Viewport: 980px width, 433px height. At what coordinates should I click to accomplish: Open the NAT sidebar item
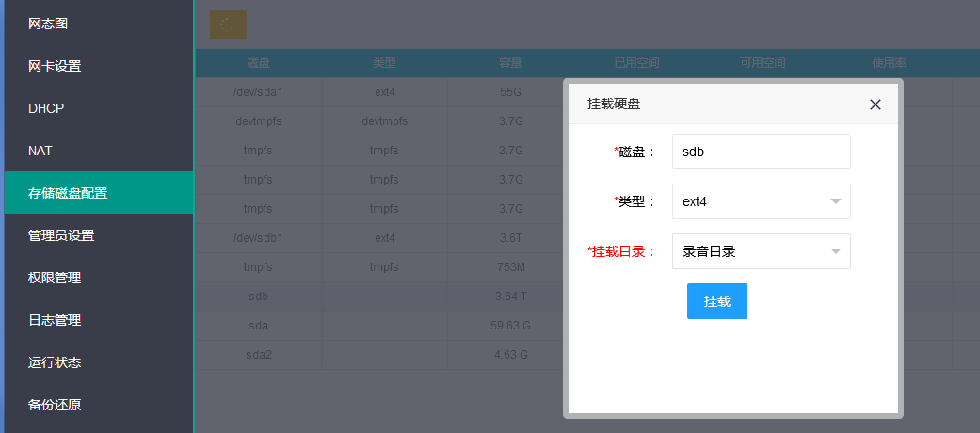click(x=40, y=151)
